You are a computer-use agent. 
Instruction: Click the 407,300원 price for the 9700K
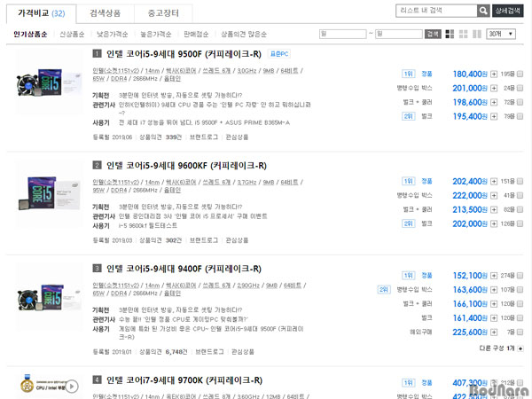pyautogui.click(x=470, y=383)
